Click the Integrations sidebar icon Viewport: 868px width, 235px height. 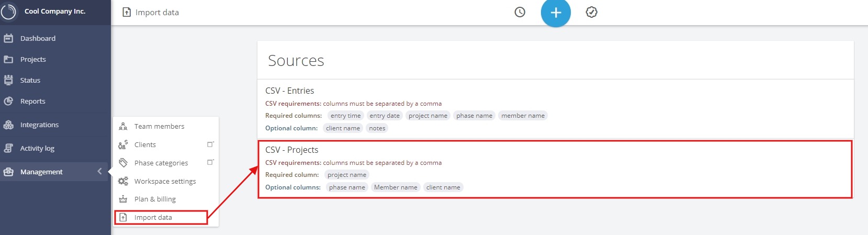8,125
